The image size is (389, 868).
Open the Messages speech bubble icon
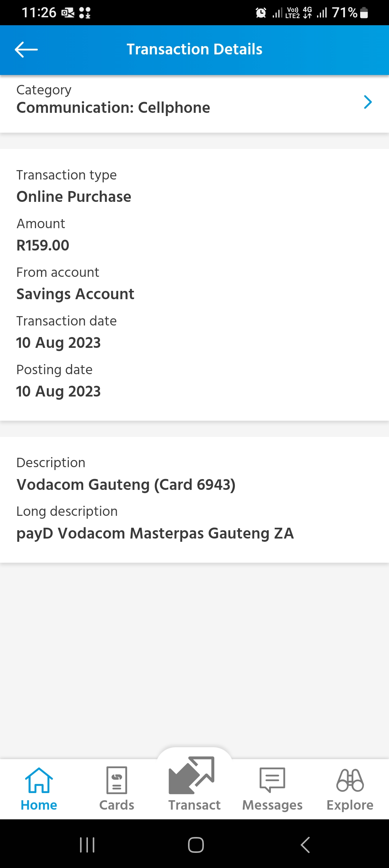click(272, 780)
